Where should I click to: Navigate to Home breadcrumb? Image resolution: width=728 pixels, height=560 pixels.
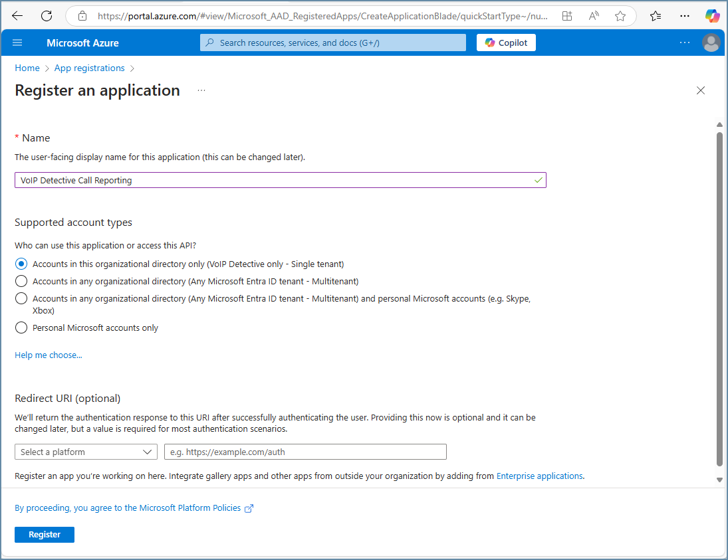27,68
